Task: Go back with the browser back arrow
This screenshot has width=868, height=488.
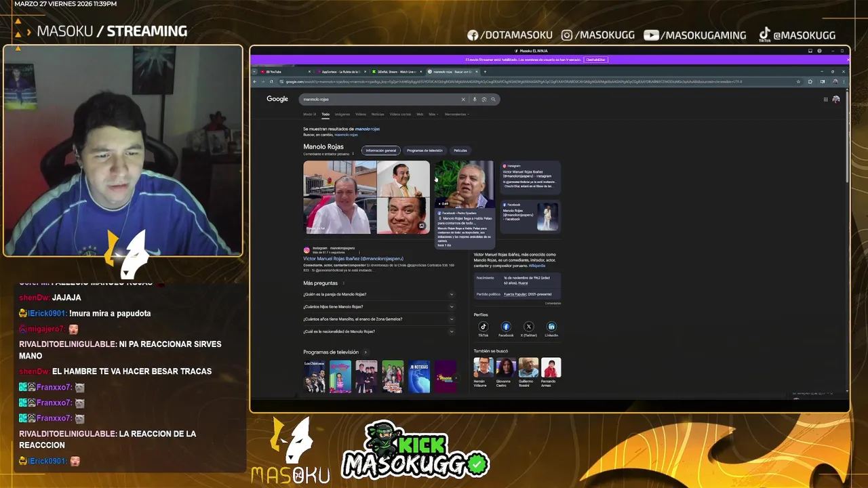Action: [255, 82]
